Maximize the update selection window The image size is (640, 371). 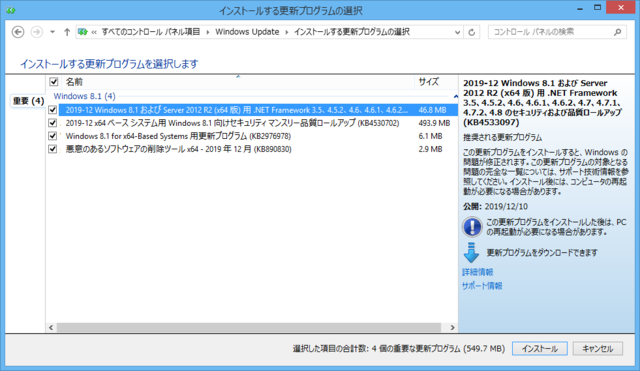coord(597,8)
